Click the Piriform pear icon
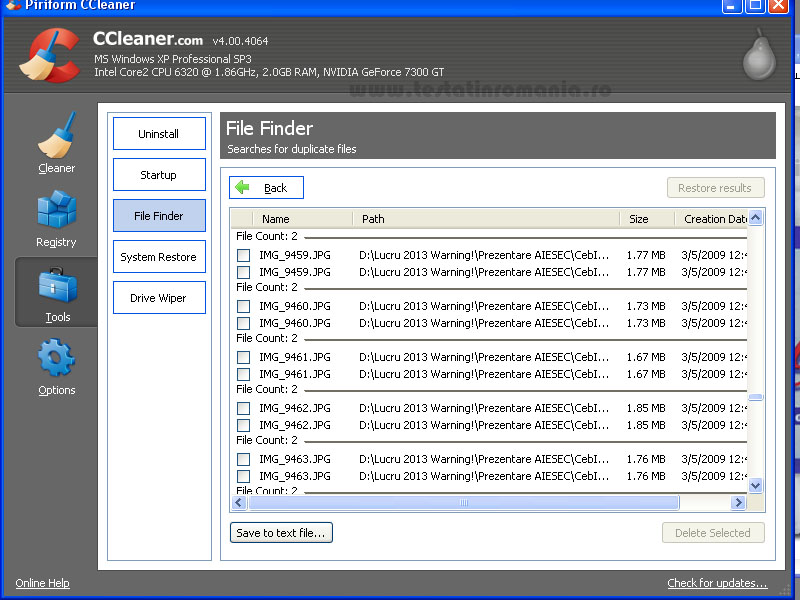 pyautogui.click(x=759, y=56)
